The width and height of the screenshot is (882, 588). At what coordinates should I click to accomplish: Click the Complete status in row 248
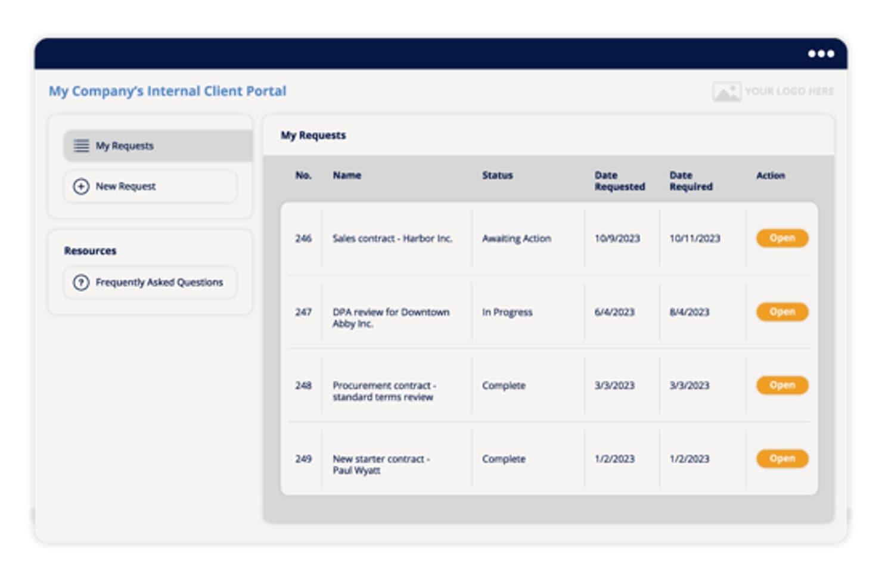click(504, 385)
